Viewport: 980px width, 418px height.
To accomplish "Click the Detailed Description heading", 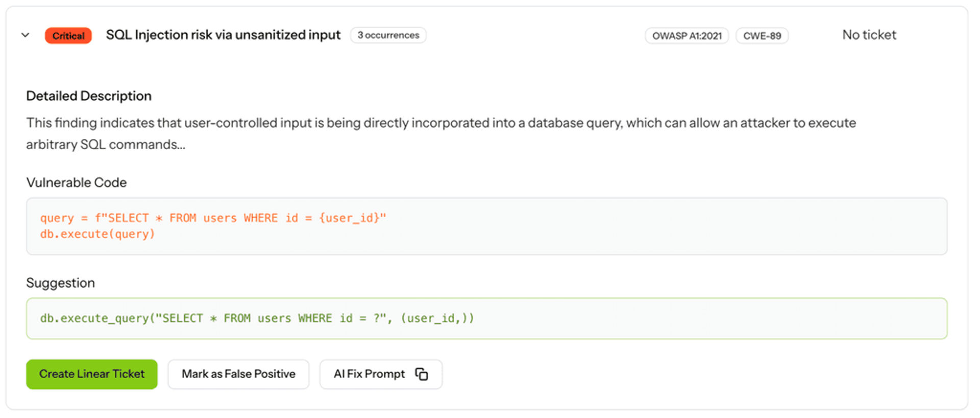I will [89, 96].
